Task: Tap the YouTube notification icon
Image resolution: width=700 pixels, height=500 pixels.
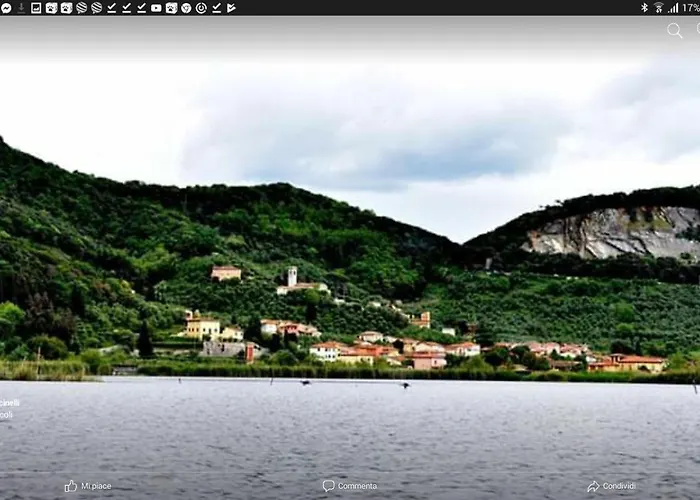Action: [x=156, y=7]
